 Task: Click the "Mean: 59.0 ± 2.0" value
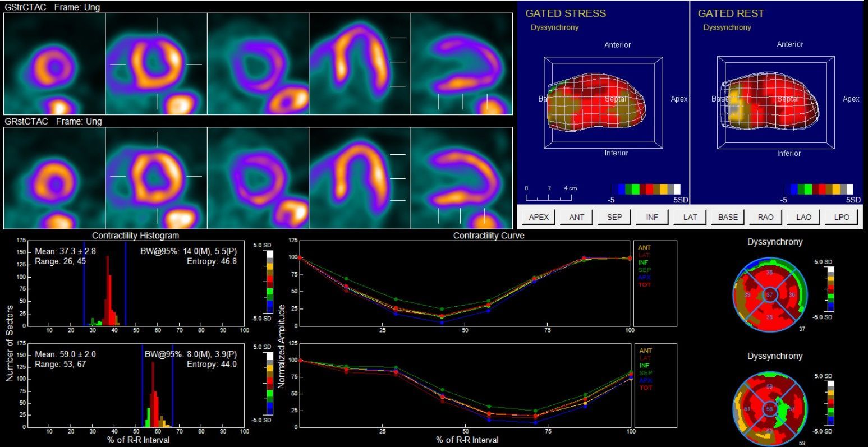(x=66, y=354)
